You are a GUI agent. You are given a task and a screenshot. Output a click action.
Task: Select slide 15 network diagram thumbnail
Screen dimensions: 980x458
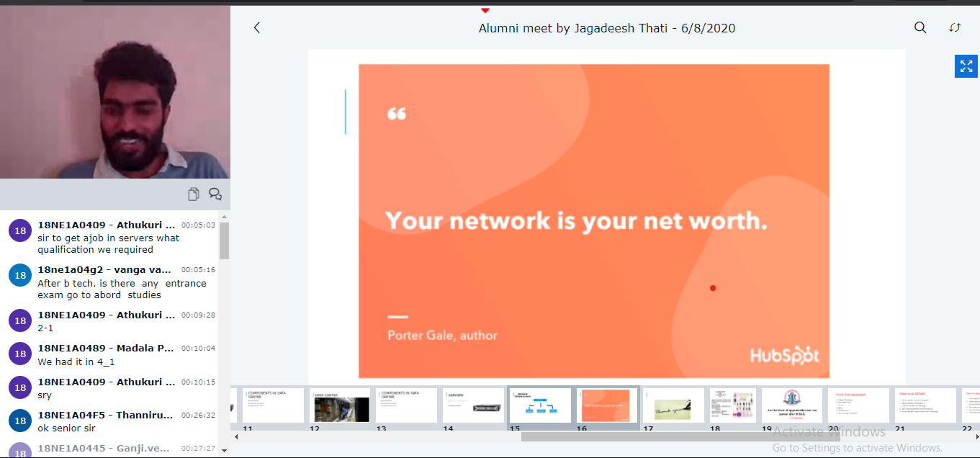click(540, 405)
